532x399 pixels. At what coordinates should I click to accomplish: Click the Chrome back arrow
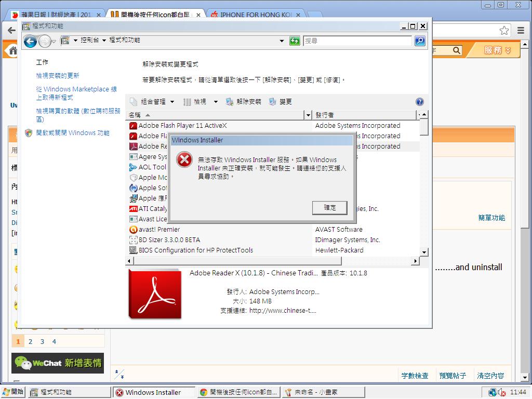11,31
